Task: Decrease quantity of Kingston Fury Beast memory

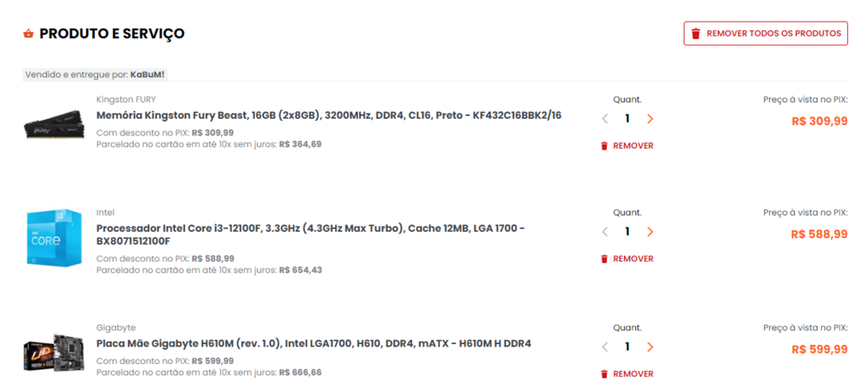Action: click(605, 119)
